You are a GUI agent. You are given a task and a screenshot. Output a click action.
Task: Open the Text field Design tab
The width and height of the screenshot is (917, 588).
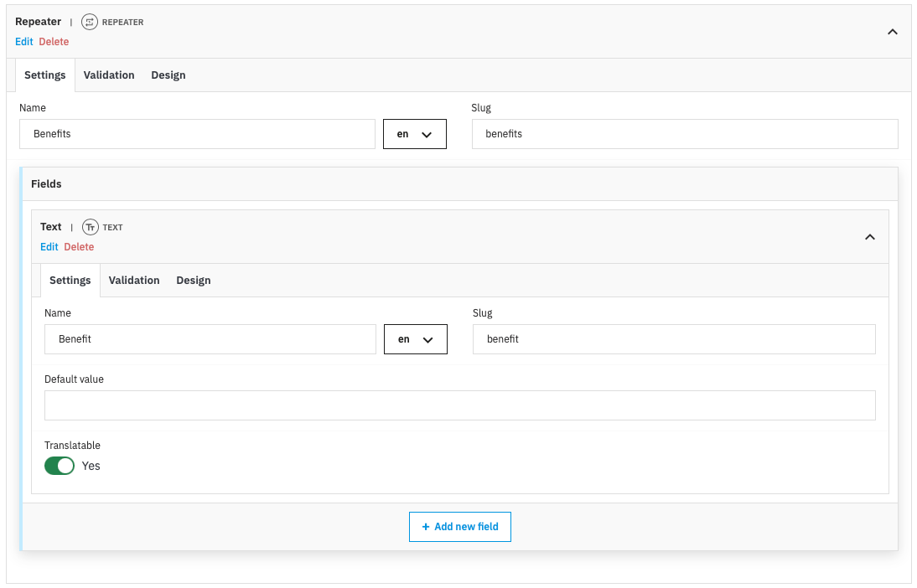point(194,281)
